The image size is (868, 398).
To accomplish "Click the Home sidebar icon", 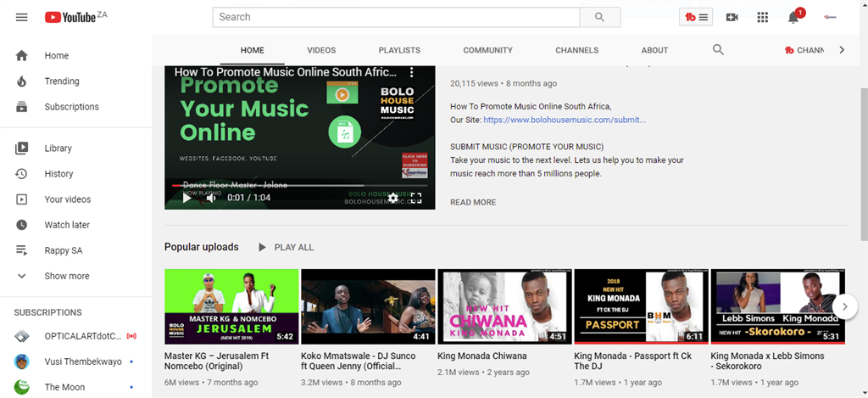I will 21,55.
